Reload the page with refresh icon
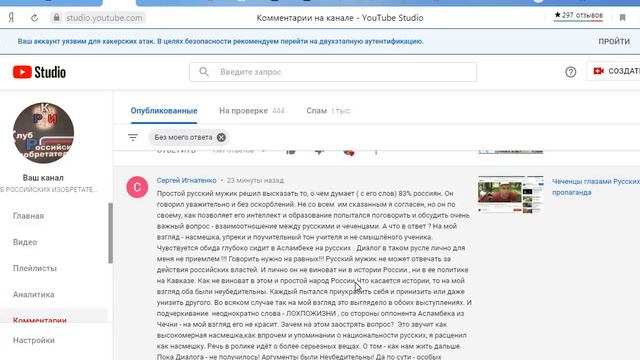This screenshot has width=640, height=360. (34, 18)
